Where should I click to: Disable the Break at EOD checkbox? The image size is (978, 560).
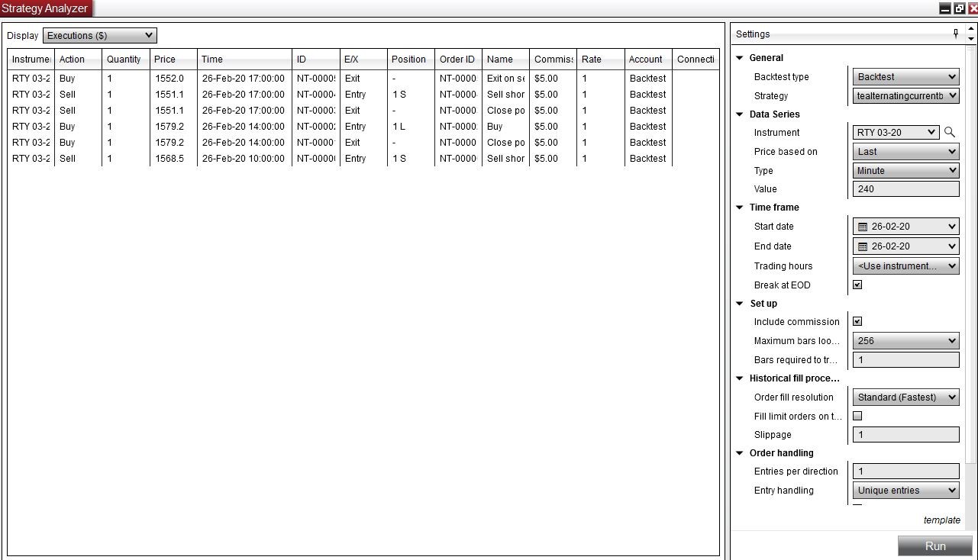pyautogui.click(x=857, y=285)
